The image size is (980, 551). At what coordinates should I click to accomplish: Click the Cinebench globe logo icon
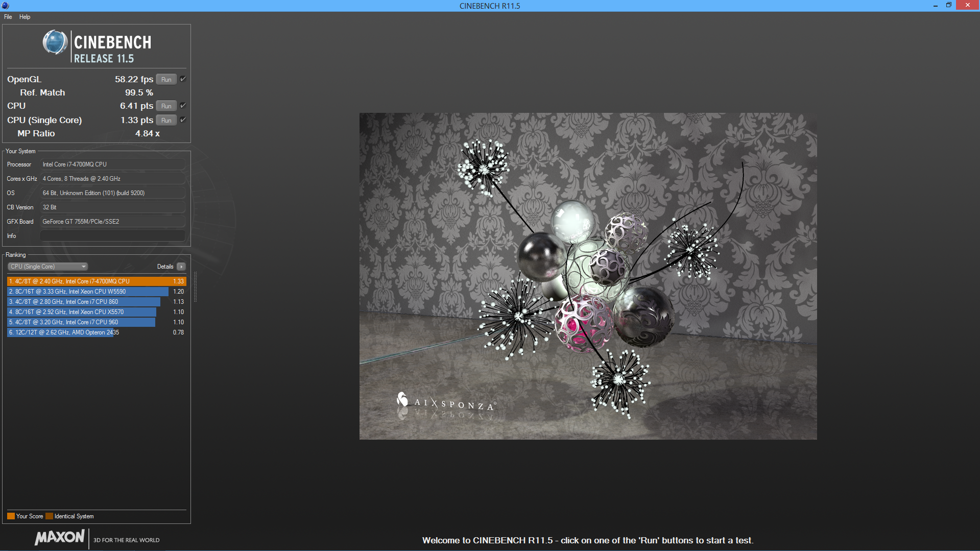[x=55, y=42]
